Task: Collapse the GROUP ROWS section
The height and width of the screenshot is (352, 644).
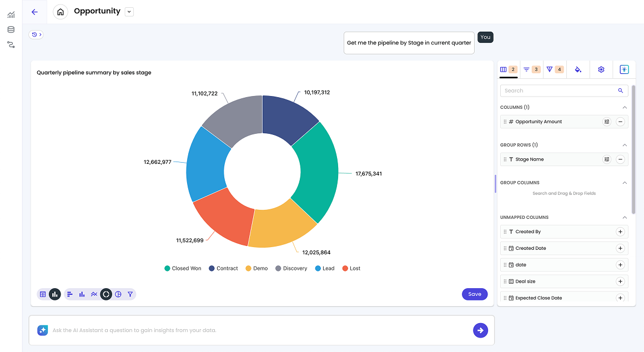Action: [x=625, y=144]
